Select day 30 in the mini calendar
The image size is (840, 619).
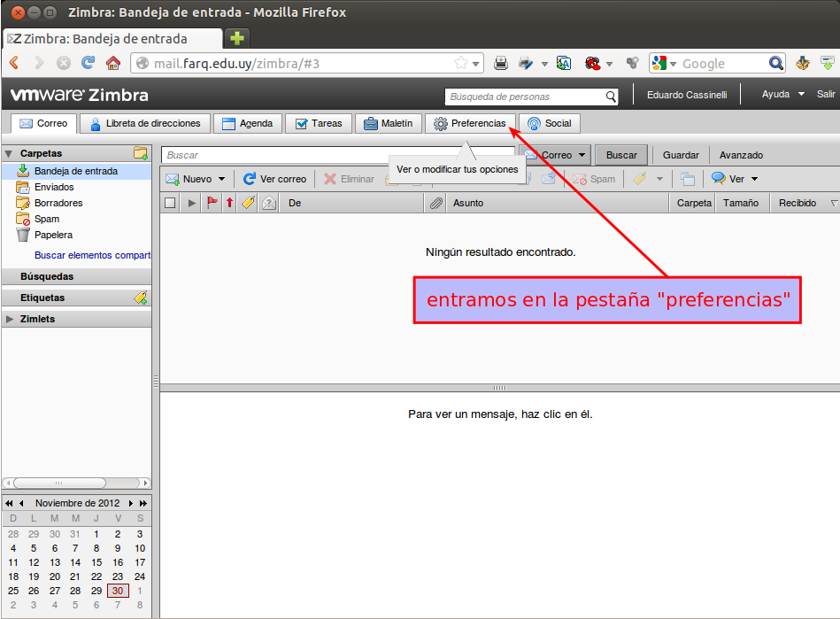[118, 591]
